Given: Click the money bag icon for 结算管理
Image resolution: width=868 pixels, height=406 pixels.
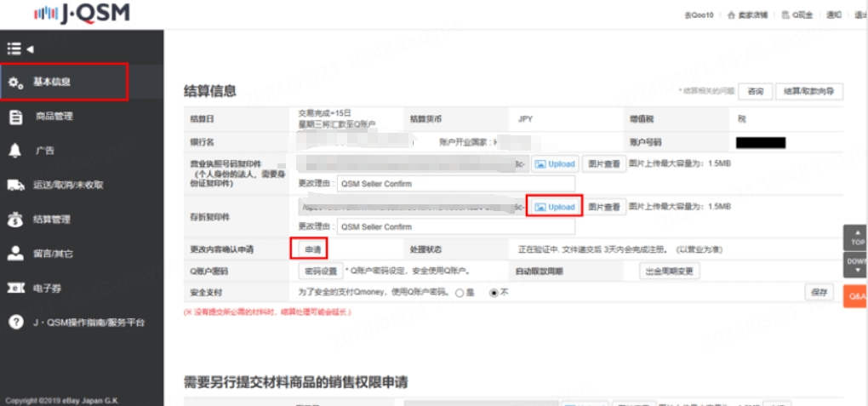Looking at the screenshot, I should tap(15, 220).
